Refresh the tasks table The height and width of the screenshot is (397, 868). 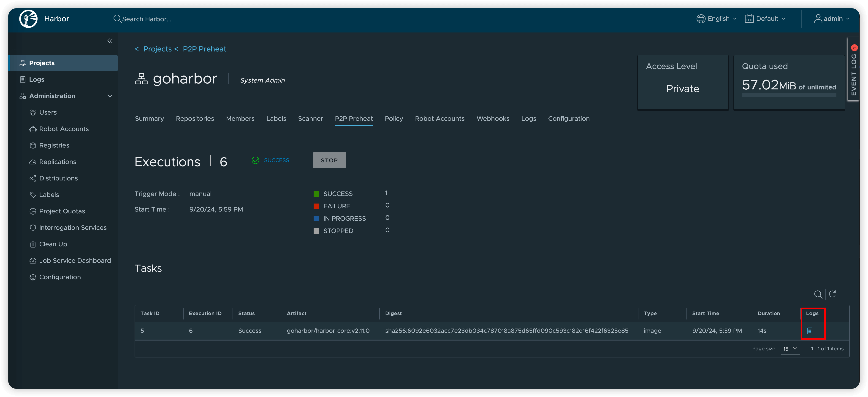click(x=832, y=294)
